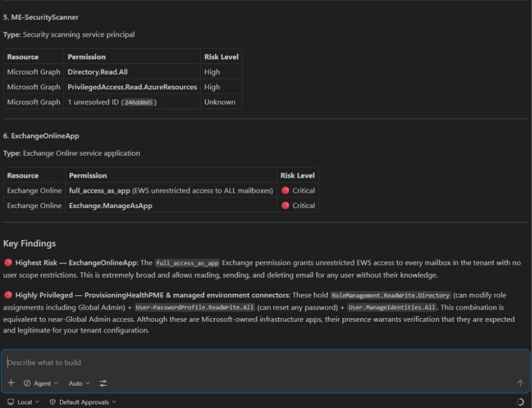Expand the Local session target dropdown
The image size is (532, 408).
pyautogui.click(x=23, y=402)
